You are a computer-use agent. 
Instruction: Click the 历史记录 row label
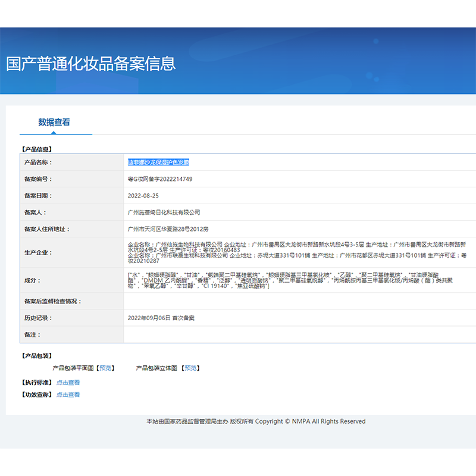(38, 318)
